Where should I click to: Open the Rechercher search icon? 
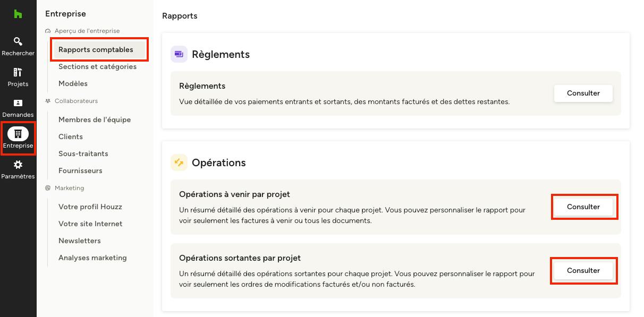18,41
